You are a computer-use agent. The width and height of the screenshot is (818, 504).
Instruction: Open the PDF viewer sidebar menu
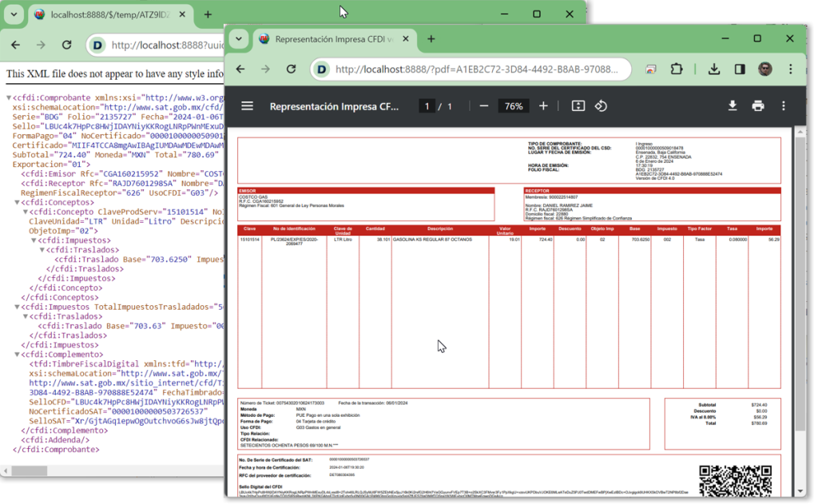(x=248, y=106)
